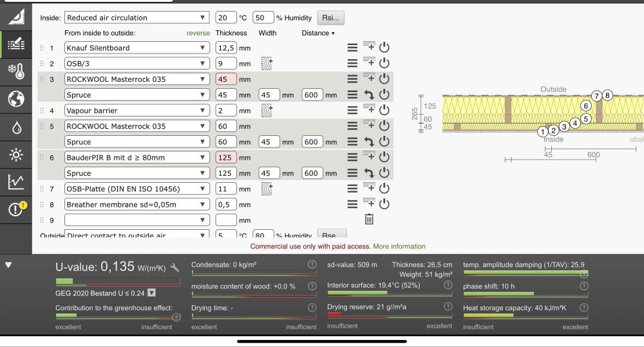Insert layer after Vapour barrier row
The image size is (644, 347).
(x=369, y=109)
